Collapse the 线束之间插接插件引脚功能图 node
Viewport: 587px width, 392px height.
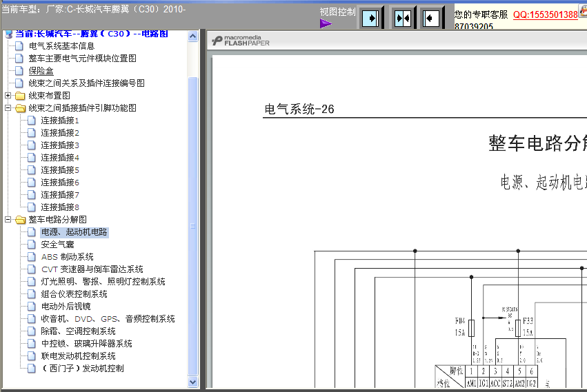click(x=8, y=107)
